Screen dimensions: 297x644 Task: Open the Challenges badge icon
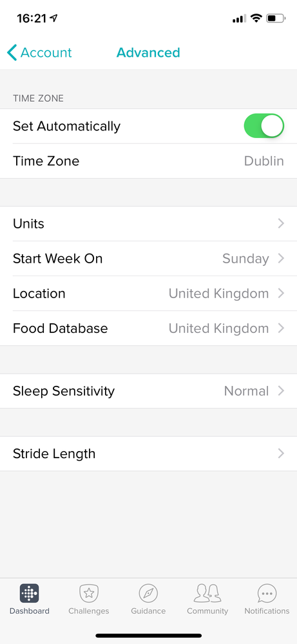point(89,593)
